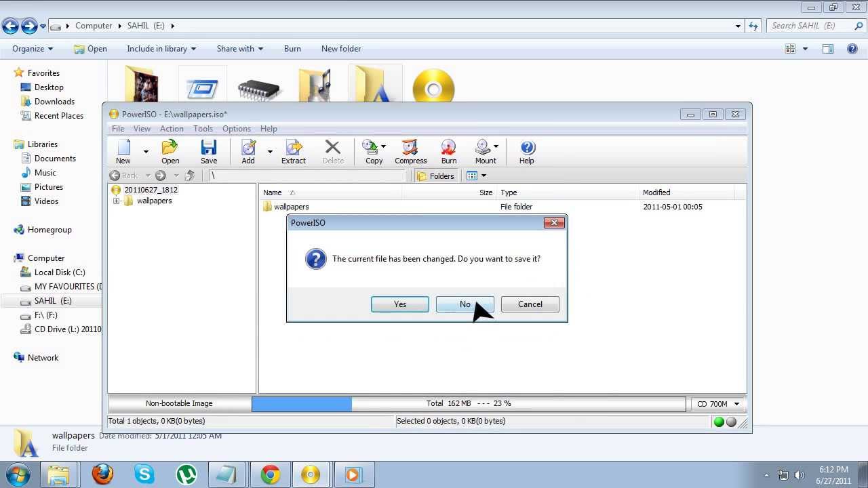Sort by the Name column header
Screen dimensions: 868x488
(x=330, y=192)
